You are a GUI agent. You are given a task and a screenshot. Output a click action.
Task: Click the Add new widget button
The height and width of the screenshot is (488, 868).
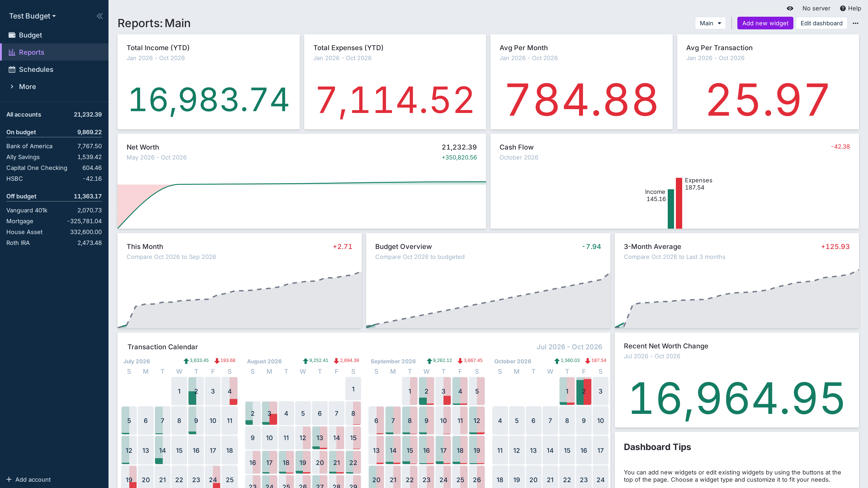[765, 23]
